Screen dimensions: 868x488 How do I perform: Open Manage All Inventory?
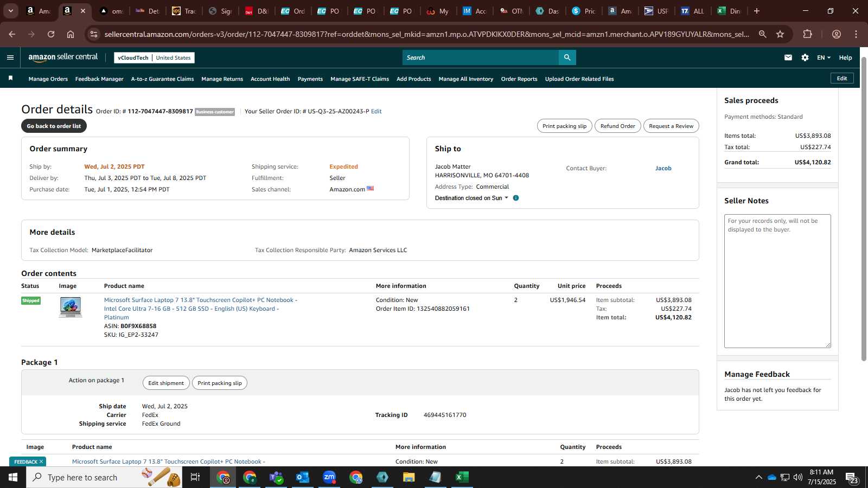[466, 79]
